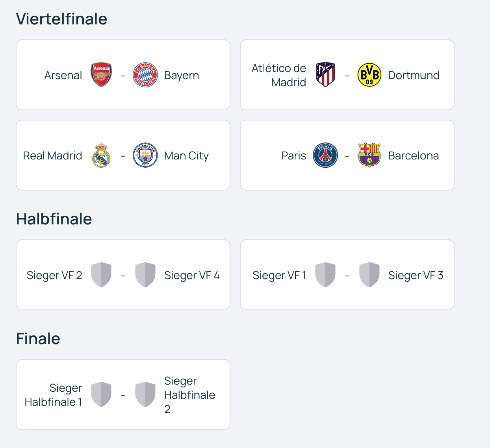Click the Borussia Dortmund BVB badge
The image size is (490, 448).
pyautogui.click(x=369, y=75)
